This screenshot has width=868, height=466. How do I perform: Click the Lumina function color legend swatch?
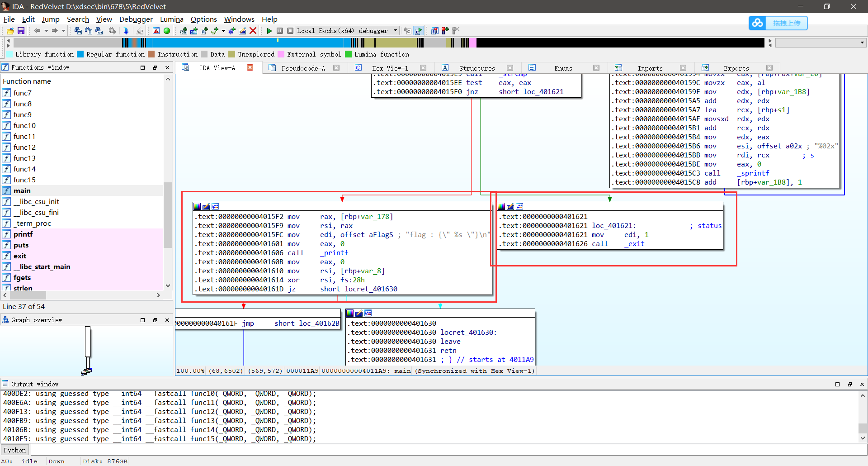coord(348,54)
